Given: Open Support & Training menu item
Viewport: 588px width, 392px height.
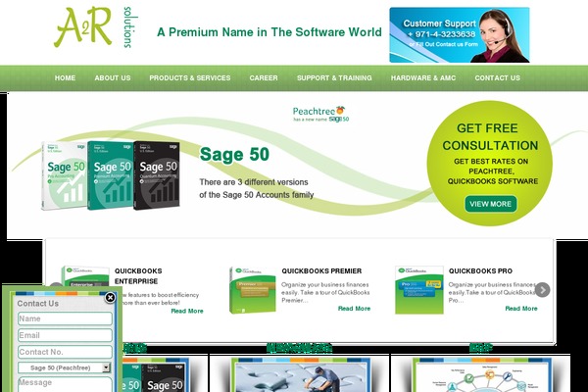Looking at the screenshot, I should click(x=334, y=78).
